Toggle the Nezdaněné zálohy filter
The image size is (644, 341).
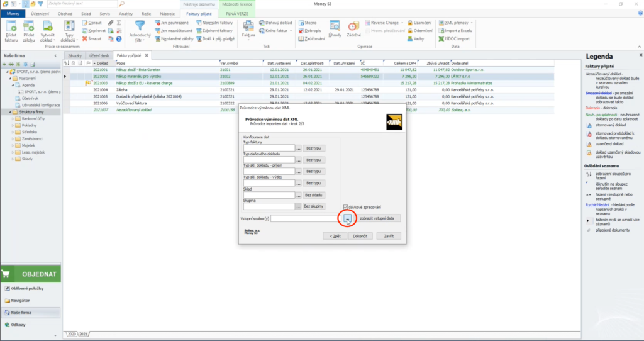(x=174, y=38)
